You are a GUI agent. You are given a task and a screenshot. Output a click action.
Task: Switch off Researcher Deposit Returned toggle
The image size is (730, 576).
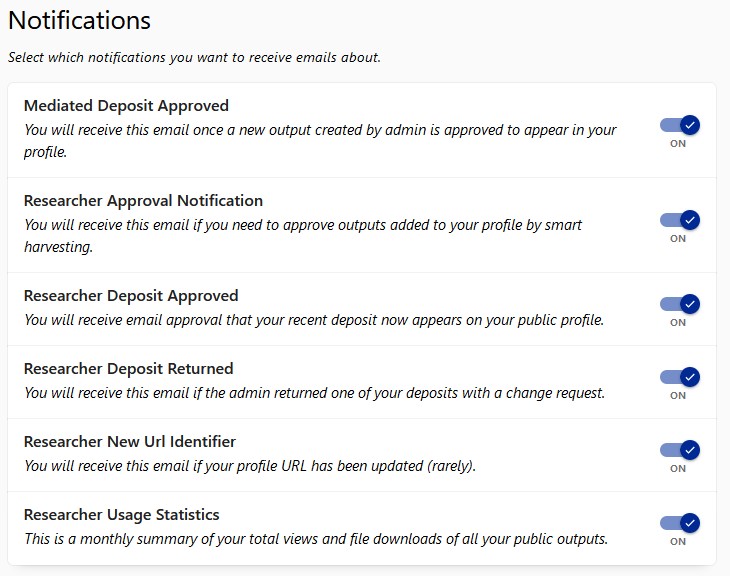click(x=679, y=377)
